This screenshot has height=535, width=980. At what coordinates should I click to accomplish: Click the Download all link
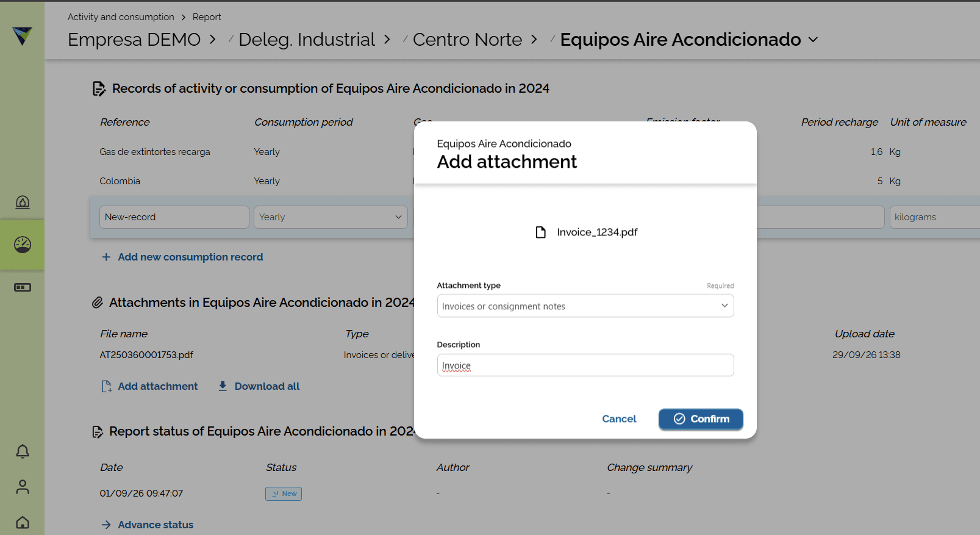coord(267,386)
